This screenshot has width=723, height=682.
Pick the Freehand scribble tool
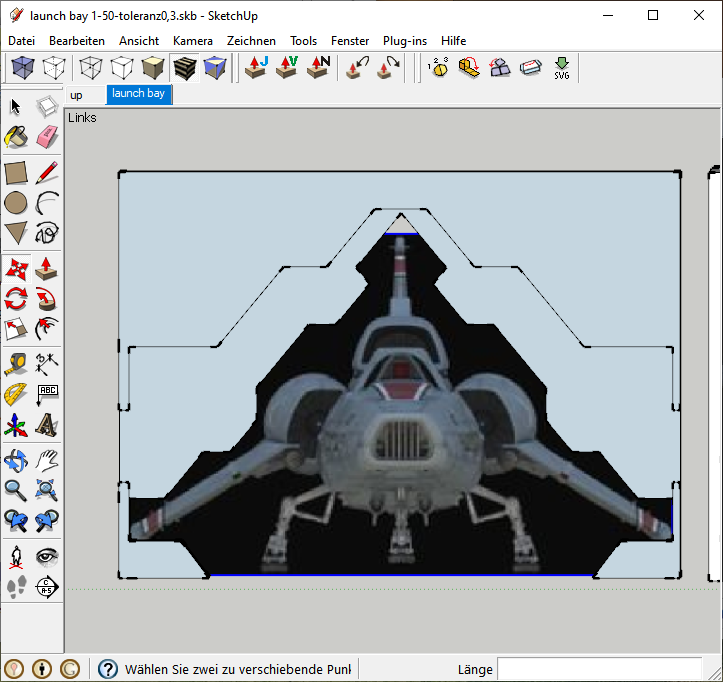click(x=47, y=233)
